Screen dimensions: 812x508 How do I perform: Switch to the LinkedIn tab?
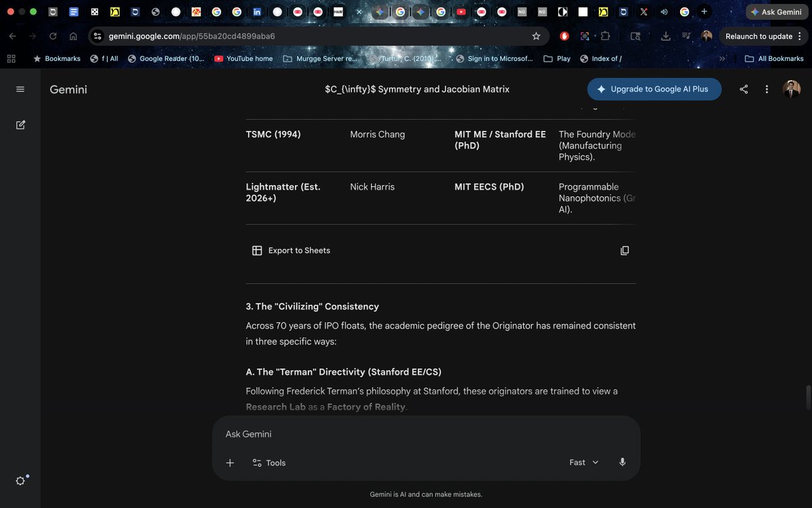pos(257,12)
